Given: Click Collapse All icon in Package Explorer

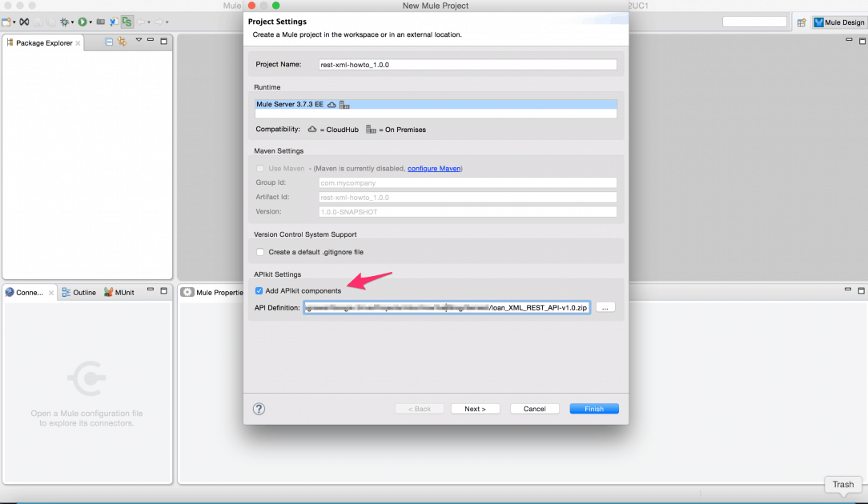Looking at the screenshot, I should point(109,42).
